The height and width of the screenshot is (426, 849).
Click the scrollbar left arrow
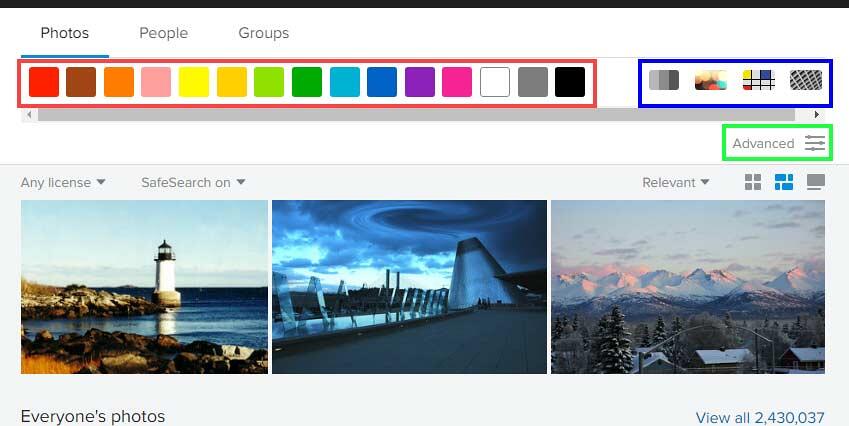click(x=29, y=115)
